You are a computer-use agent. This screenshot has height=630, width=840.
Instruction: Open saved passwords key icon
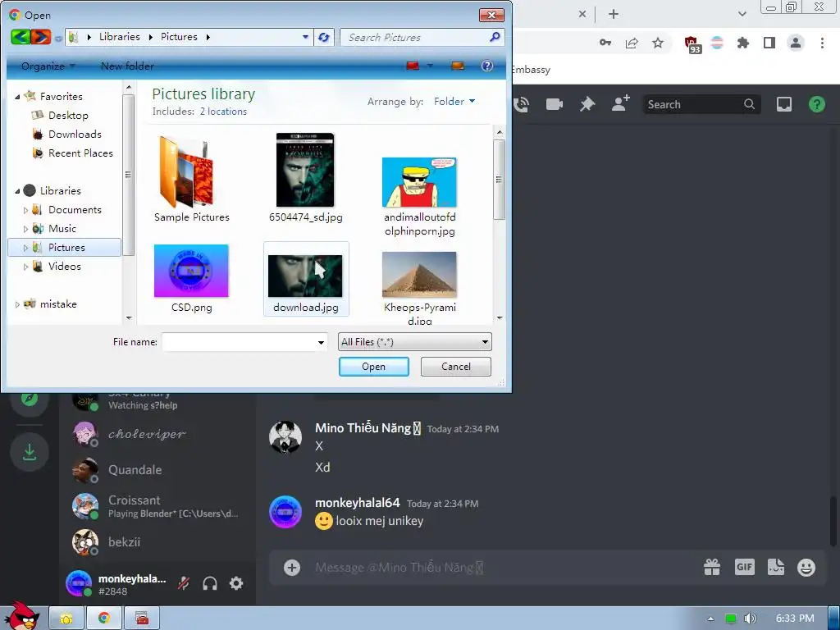pyautogui.click(x=605, y=43)
